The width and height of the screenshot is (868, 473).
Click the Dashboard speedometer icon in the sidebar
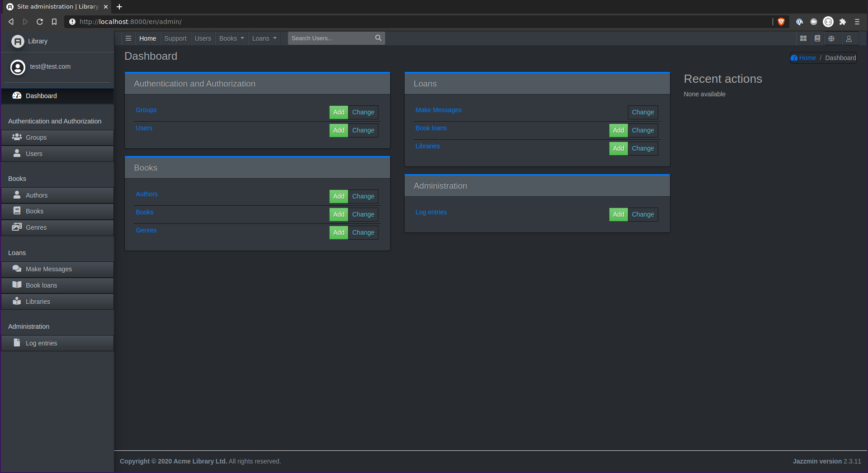(17, 95)
